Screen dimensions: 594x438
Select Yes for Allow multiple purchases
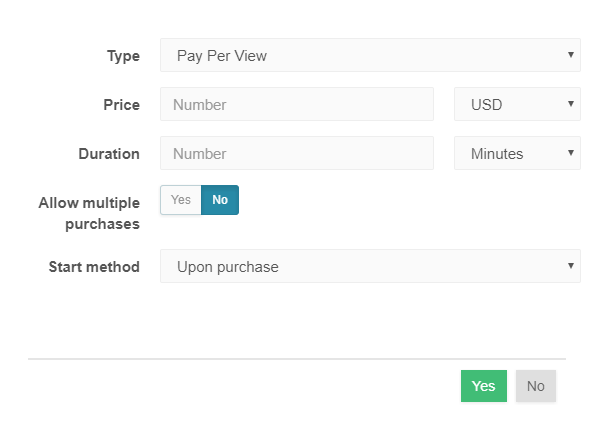pos(181,200)
